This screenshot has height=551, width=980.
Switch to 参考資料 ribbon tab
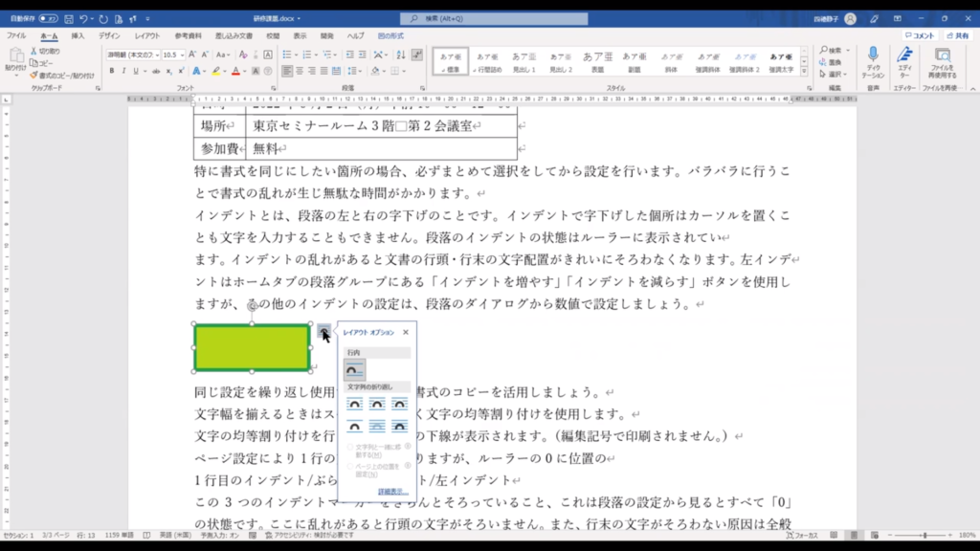click(189, 35)
